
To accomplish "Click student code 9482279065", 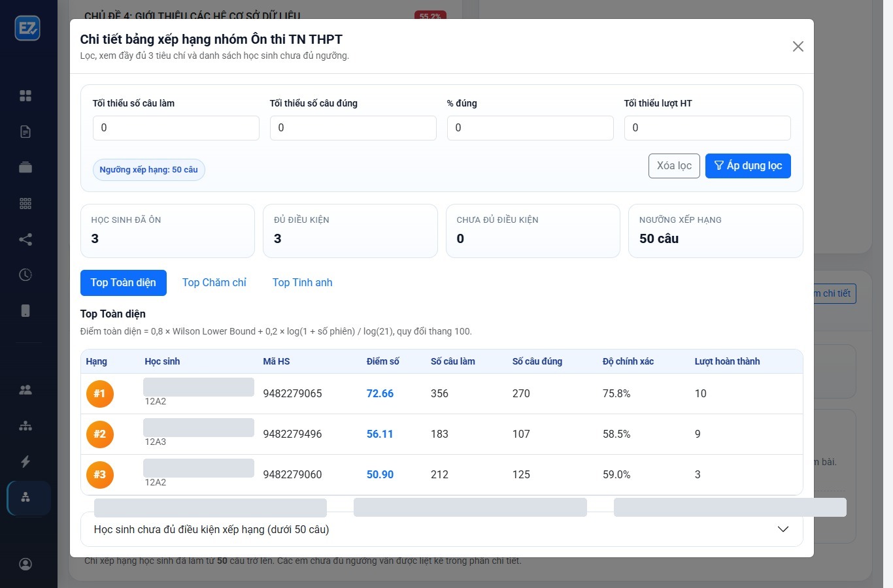I will pyautogui.click(x=292, y=393).
